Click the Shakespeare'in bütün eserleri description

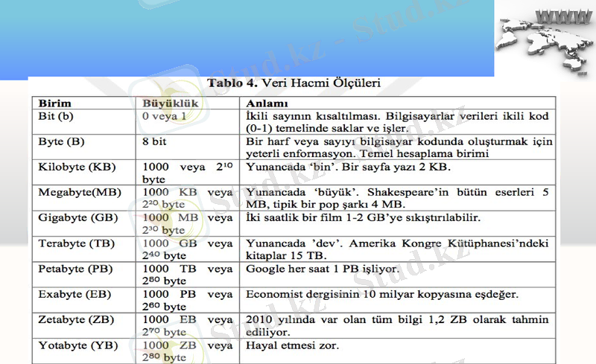[397, 198]
